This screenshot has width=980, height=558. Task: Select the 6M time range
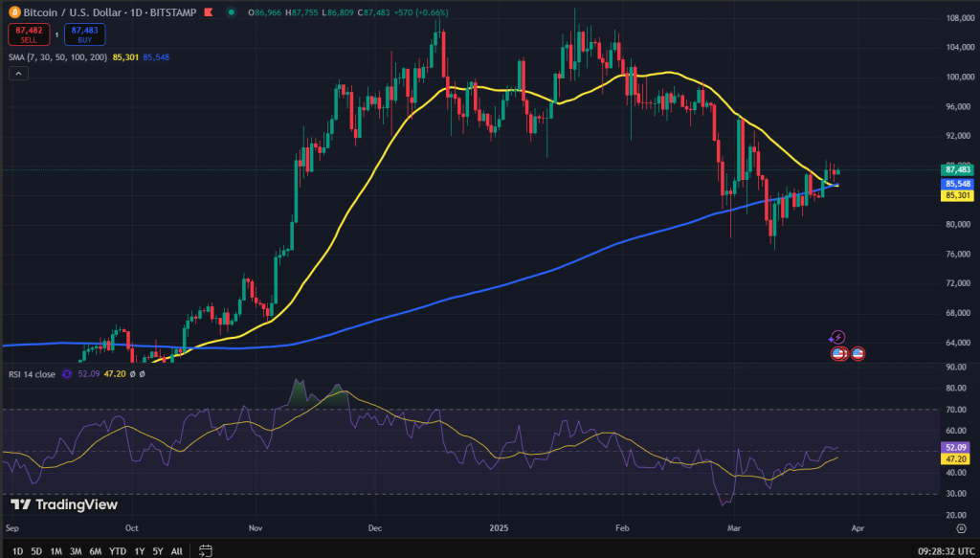tap(95, 551)
